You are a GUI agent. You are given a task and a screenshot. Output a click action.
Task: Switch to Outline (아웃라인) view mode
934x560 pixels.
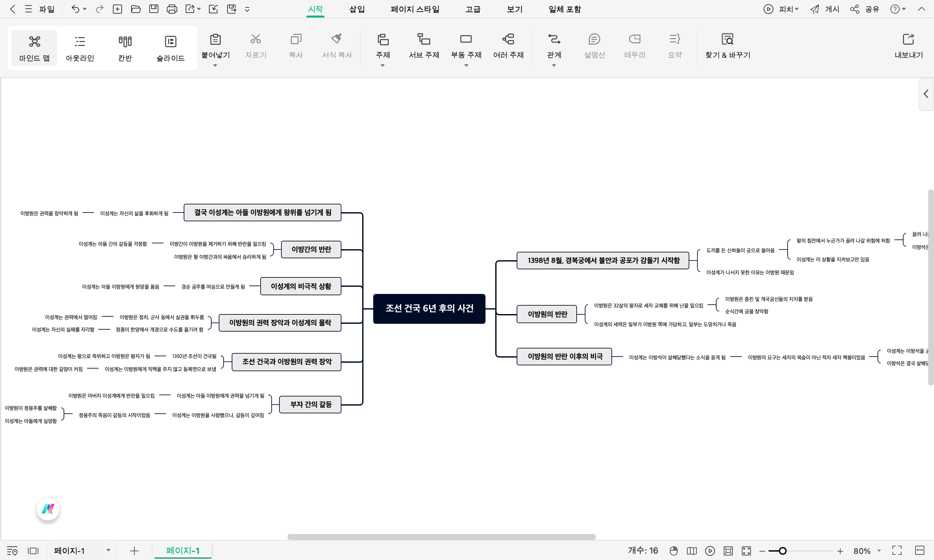tap(80, 48)
